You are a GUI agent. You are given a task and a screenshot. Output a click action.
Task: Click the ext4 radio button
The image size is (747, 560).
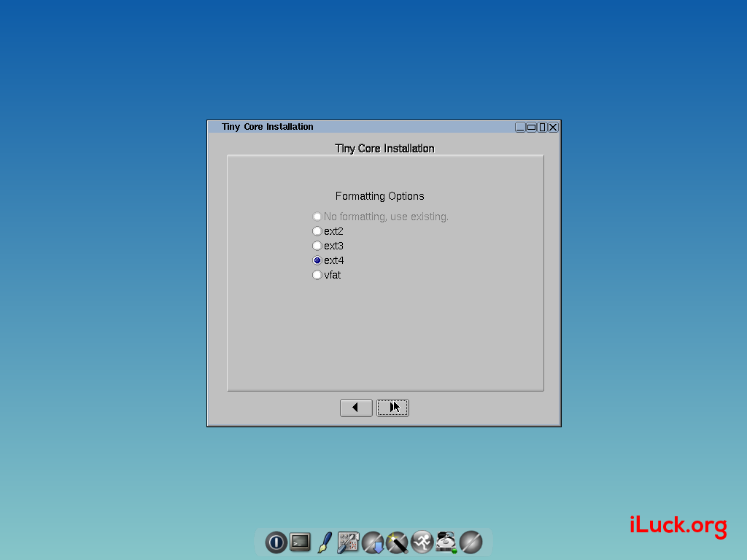click(x=317, y=260)
